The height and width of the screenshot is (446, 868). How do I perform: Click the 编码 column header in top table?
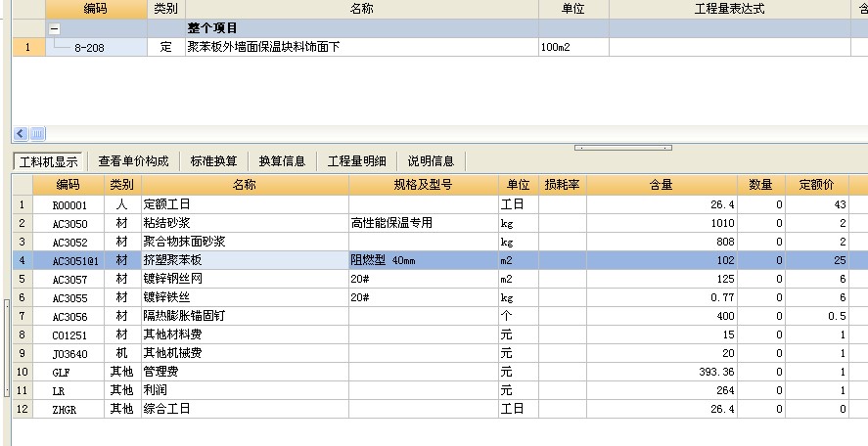coord(96,9)
